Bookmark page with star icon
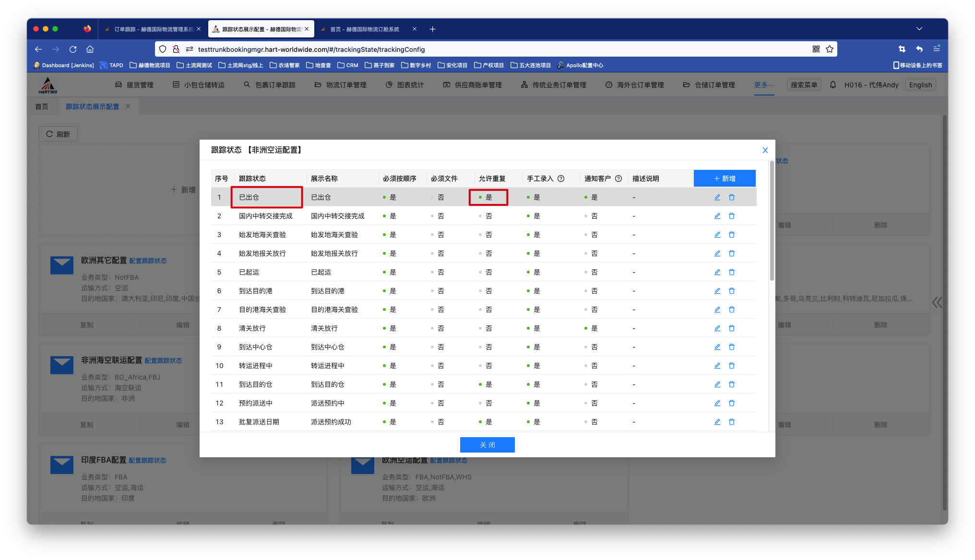The height and width of the screenshot is (560, 975). [x=830, y=49]
